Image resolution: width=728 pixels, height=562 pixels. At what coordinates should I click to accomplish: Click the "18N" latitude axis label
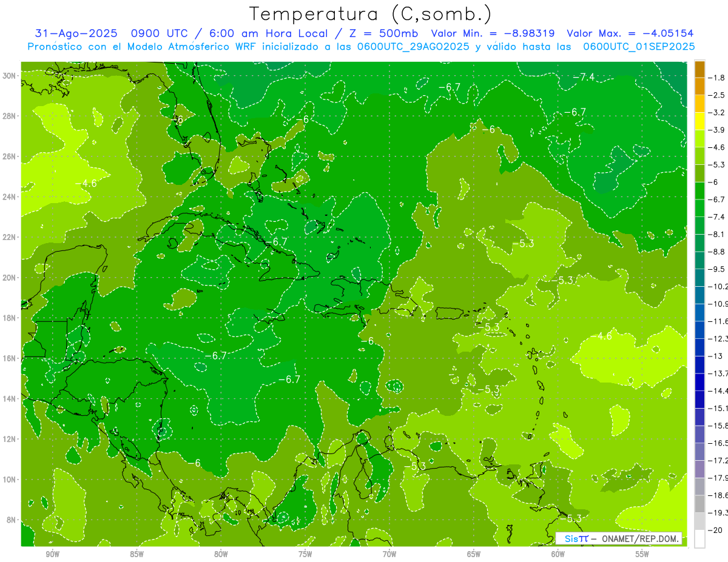click(x=9, y=318)
